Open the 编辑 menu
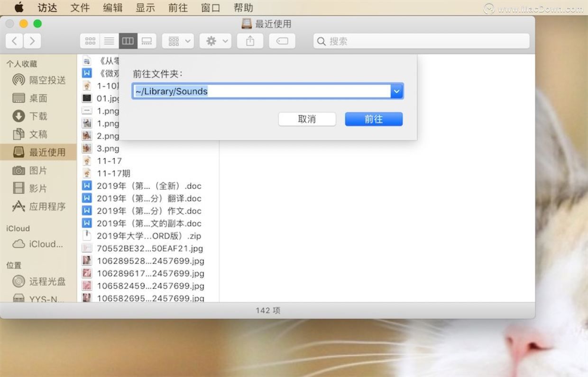Screen dimensions: 588x377 coord(112,8)
